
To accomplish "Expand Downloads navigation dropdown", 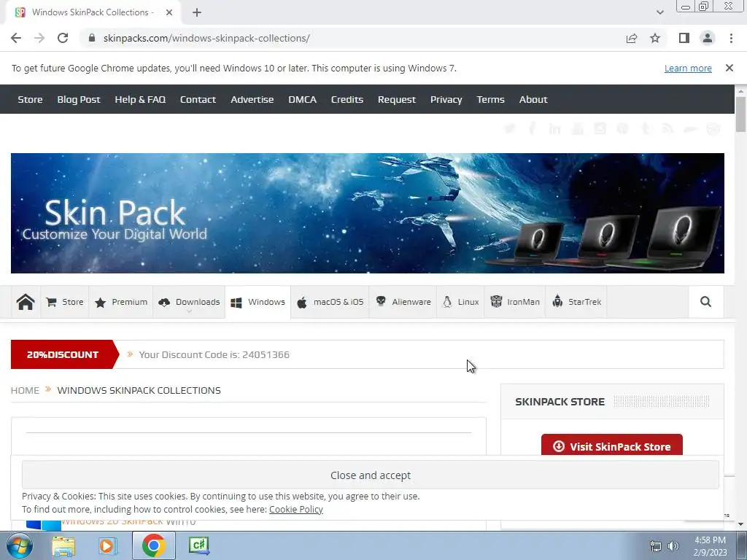I will tap(189, 302).
